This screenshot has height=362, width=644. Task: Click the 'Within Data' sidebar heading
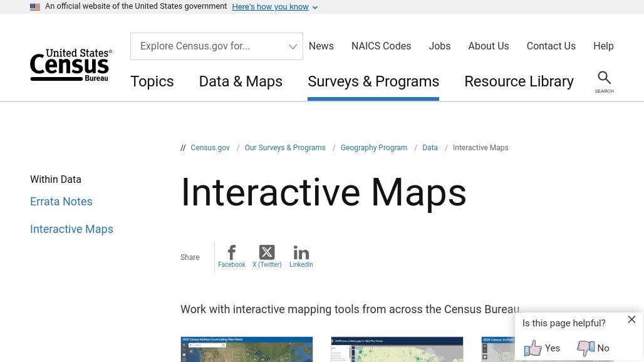(x=56, y=179)
